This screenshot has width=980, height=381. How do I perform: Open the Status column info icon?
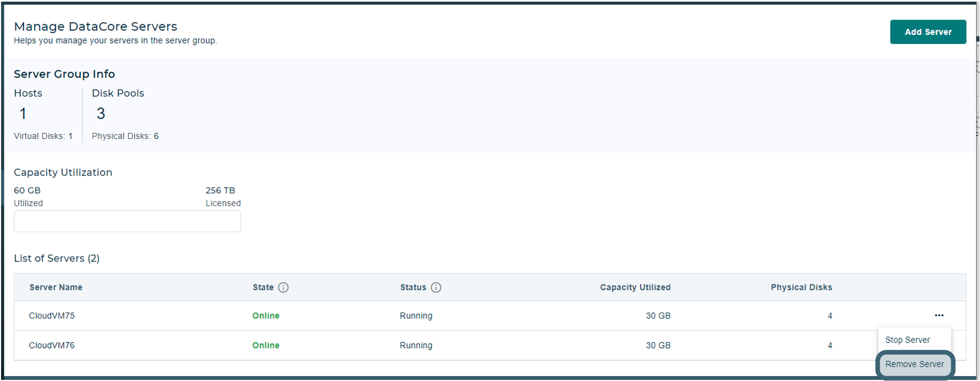coord(436,288)
